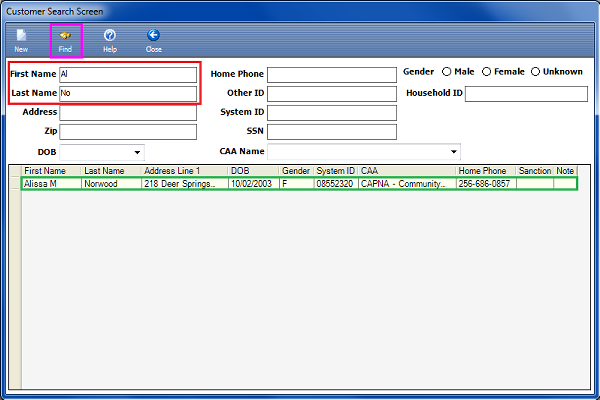Focus the Home Phone input field
Screen dimensions: 600x400
[331, 75]
